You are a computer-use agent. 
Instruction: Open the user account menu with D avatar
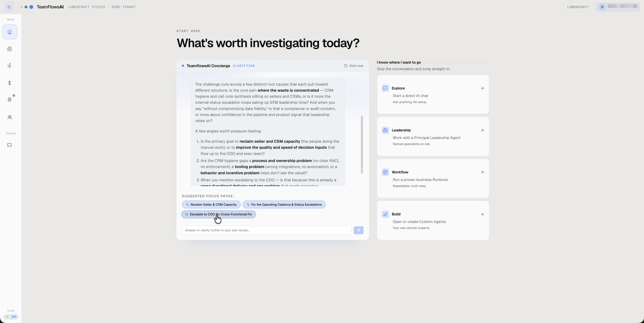618,7
